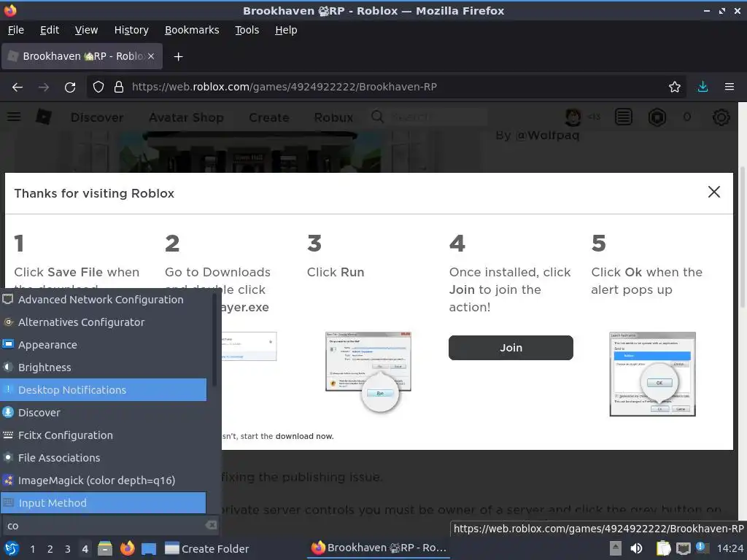This screenshot has height=560, width=747.
Task: Click the taskbar clock 14:24
Action: click(x=729, y=549)
